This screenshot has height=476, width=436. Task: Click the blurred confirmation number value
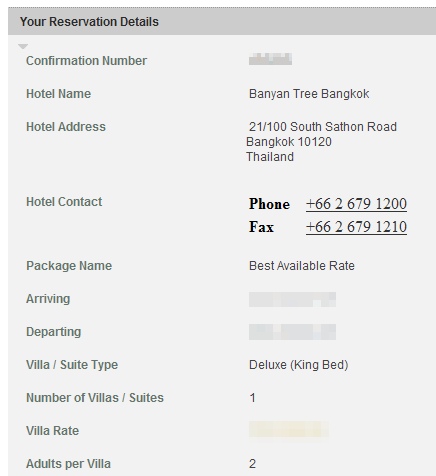click(x=270, y=59)
